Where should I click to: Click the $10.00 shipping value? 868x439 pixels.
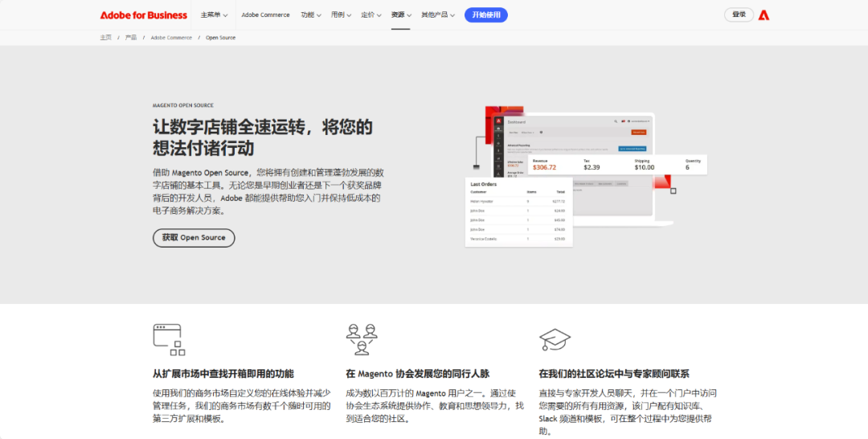[645, 167]
